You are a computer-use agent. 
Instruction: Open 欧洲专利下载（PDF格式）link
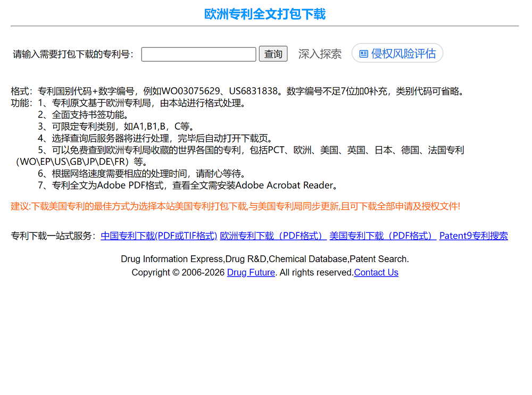click(x=273, y=236)
